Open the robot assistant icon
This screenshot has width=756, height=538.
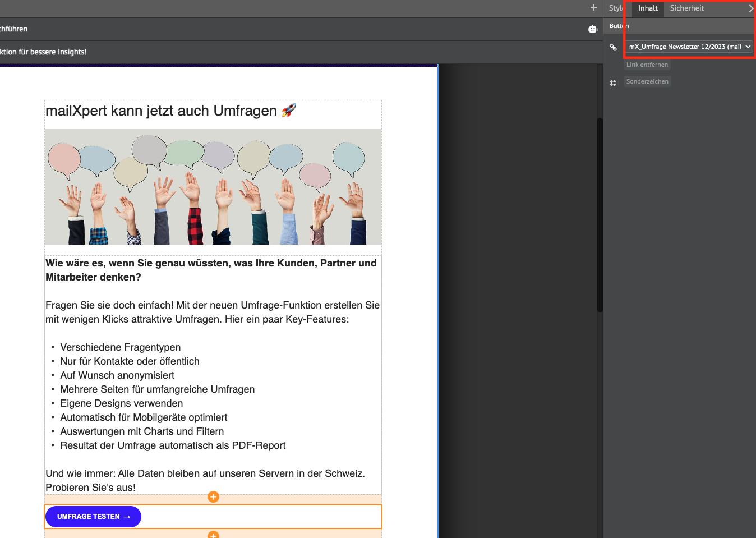[593, 29]
